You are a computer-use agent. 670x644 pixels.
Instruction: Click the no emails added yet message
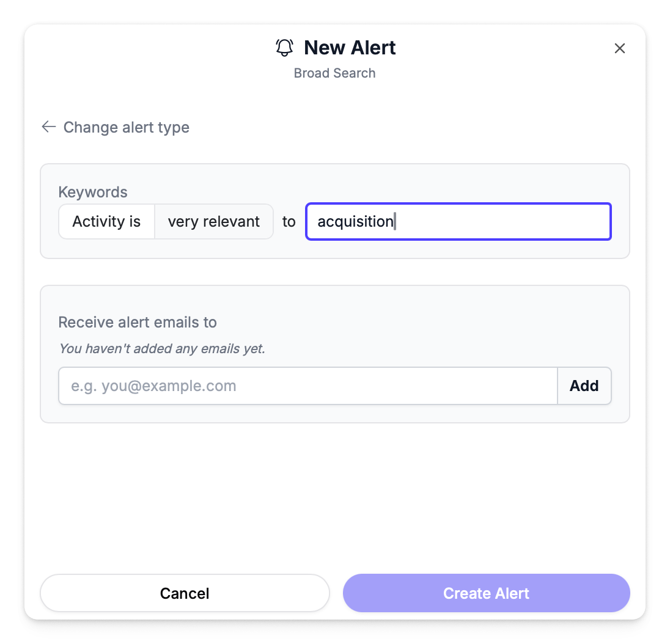[x=162, y=349]
